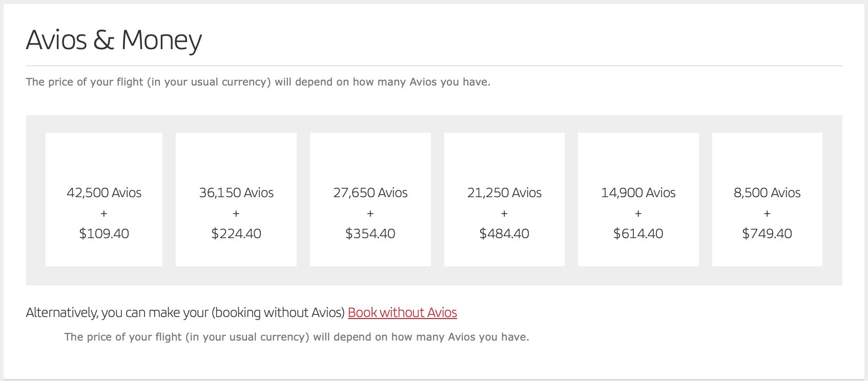Select the 42,500 Avios + $109.40 option
Image resolution: width=868 pixels, height=381 pixels.
[x=104, y=199]
